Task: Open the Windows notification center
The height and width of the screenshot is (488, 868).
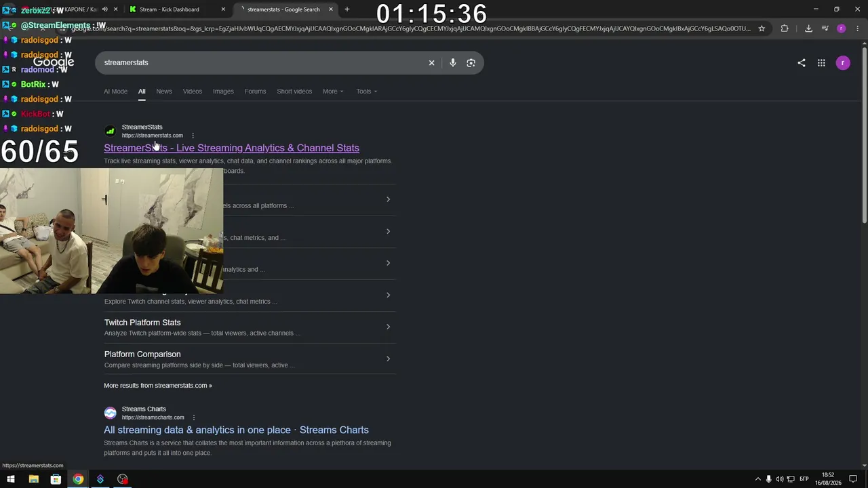Action: tap(853, 479)
